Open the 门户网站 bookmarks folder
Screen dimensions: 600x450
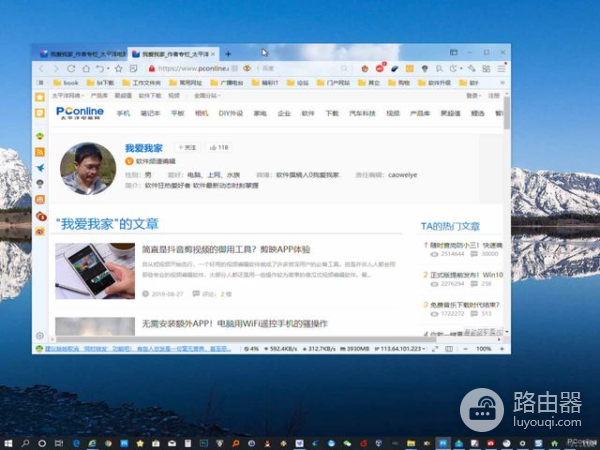333,83
